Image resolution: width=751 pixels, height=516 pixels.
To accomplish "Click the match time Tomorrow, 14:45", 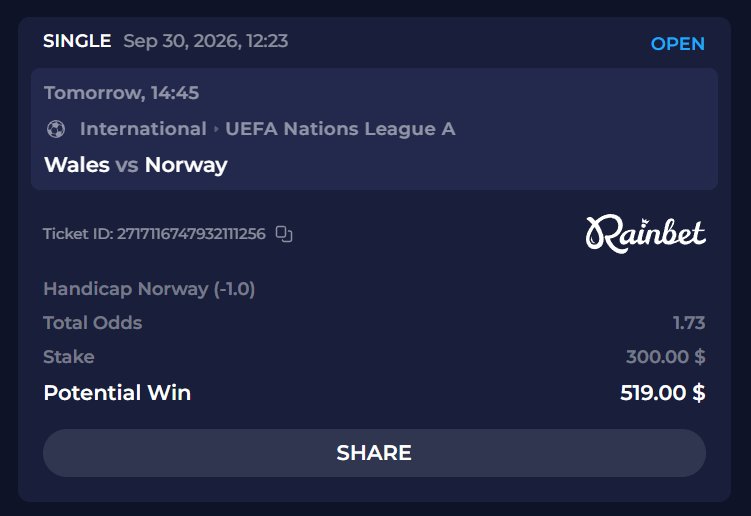I will [122, 93].
